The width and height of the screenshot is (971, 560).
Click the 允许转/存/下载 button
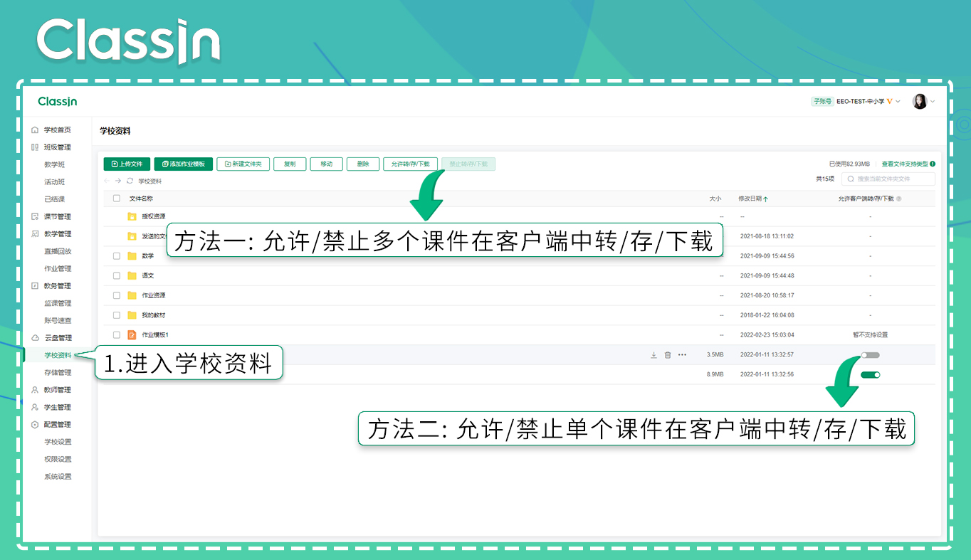click(410, 164)
